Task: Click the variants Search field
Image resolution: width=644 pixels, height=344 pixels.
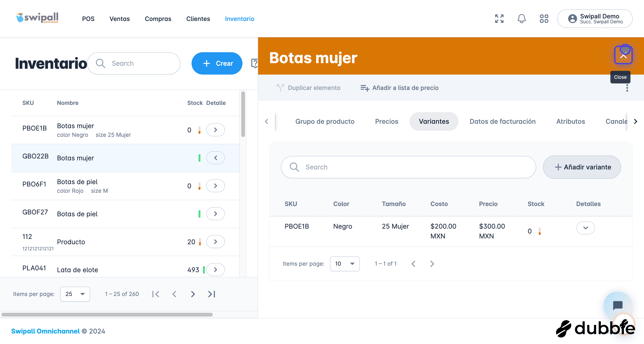Action: [408, 167]
